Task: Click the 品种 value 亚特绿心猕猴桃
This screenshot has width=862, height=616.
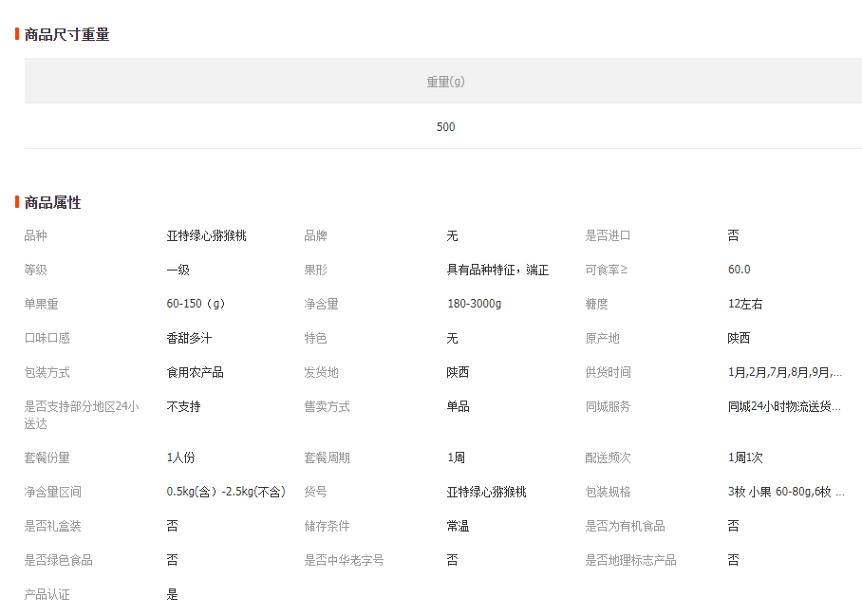Action: tap(206, 235)
